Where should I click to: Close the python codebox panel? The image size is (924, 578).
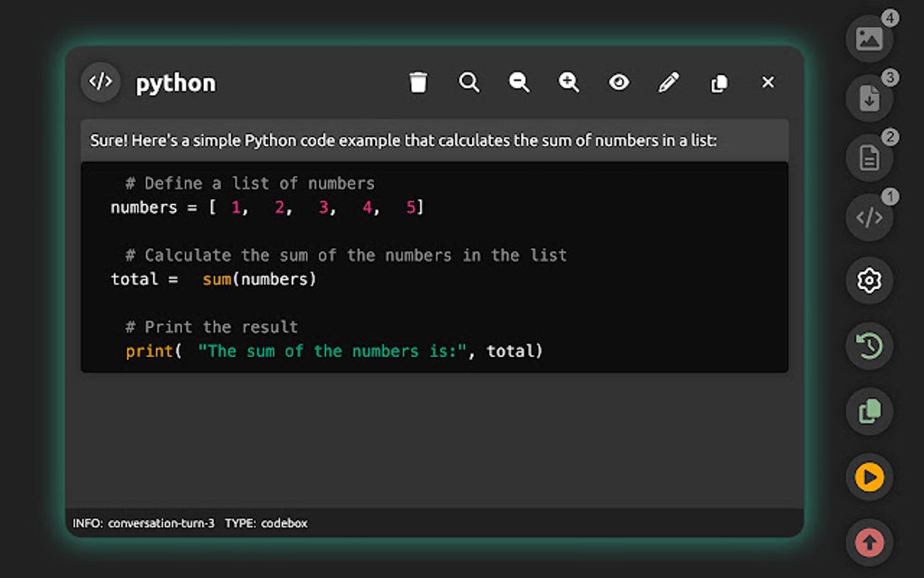tap(768, 82)
